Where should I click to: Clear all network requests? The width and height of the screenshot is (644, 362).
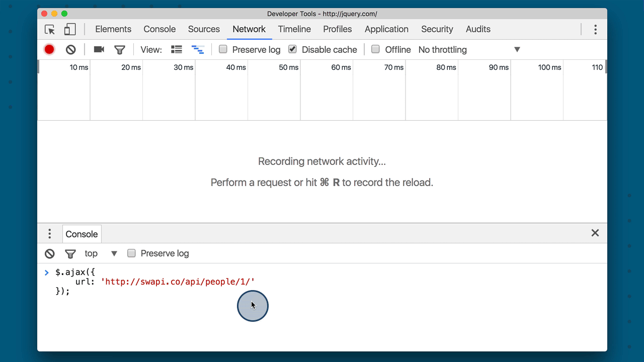tap(70, 49)
